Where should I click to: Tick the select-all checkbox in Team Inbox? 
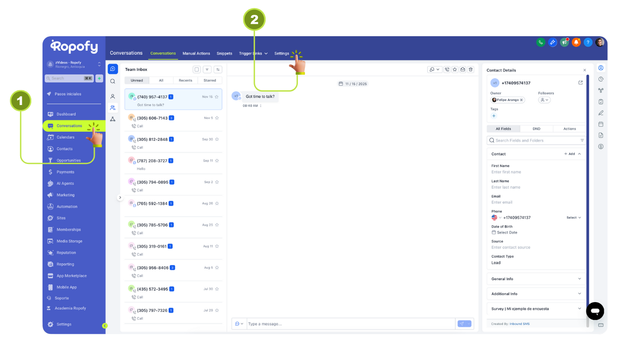196,70
